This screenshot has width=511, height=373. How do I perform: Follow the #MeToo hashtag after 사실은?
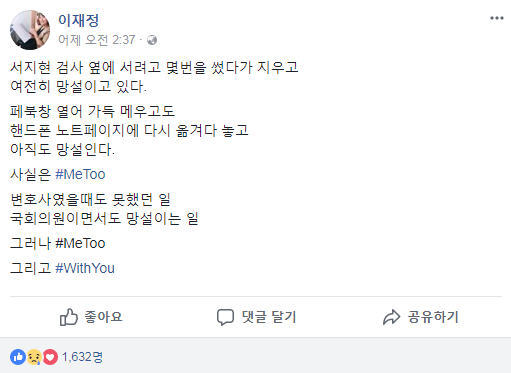tap(80, 174)
